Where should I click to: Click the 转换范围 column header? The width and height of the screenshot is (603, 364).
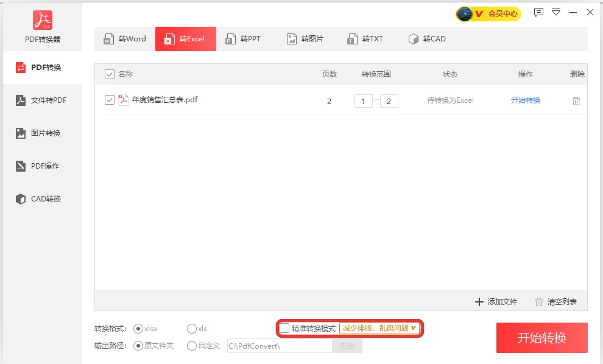[x=376, y=74]
